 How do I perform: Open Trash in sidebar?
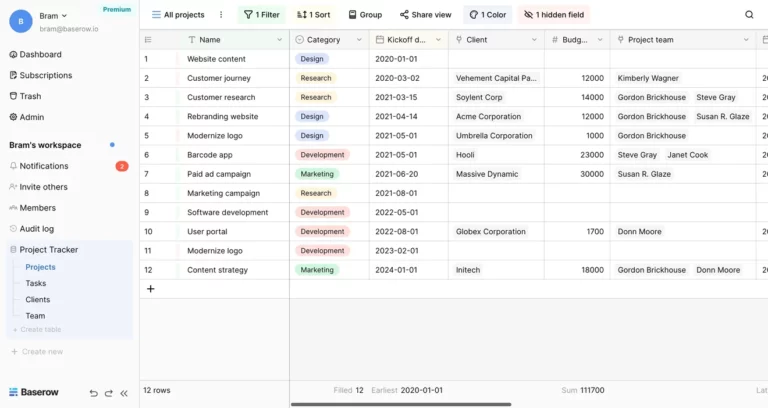(30, 96)
